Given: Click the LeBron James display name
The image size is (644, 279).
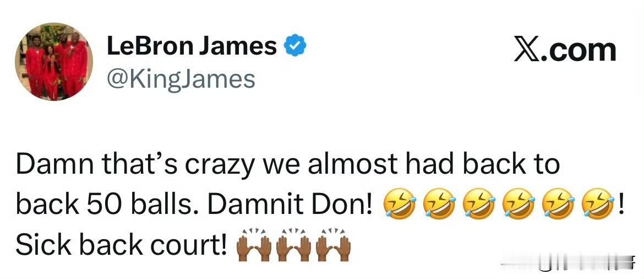Looking at the screenshot, I should click(192, 46).
